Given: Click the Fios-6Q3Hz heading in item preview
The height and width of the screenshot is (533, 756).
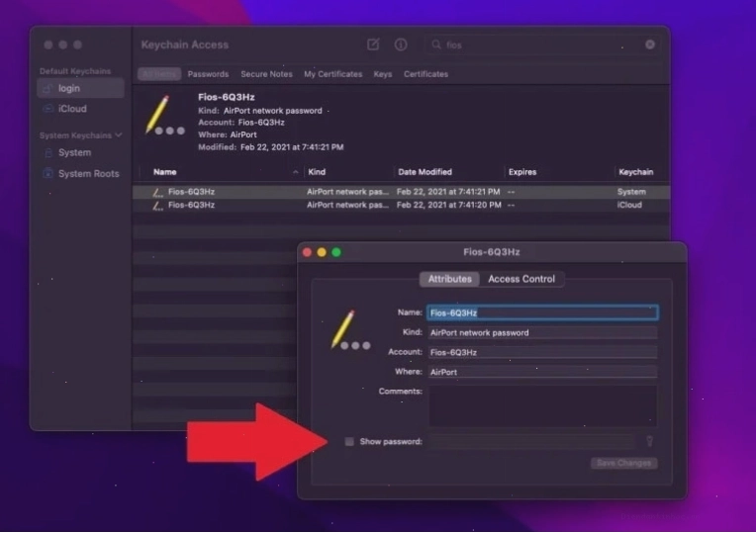Looking at the screenshot, I should point(227,97).
